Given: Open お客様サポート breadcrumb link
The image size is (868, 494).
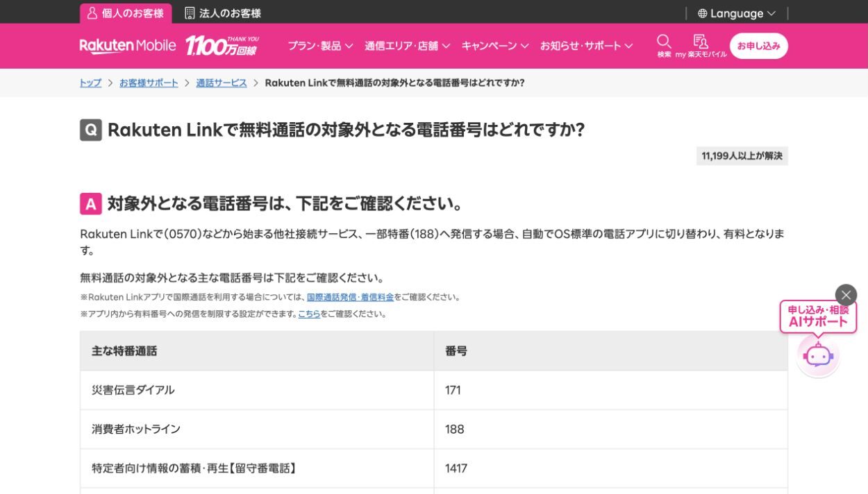Looking at the screenshot, I should click(149, 83).
